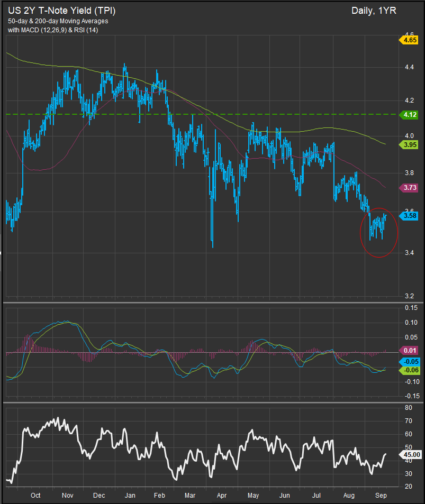This screenshot has width=425, height=504.
Task: Select the green signal -0.06 tag
Action: [x=409, y=371]
